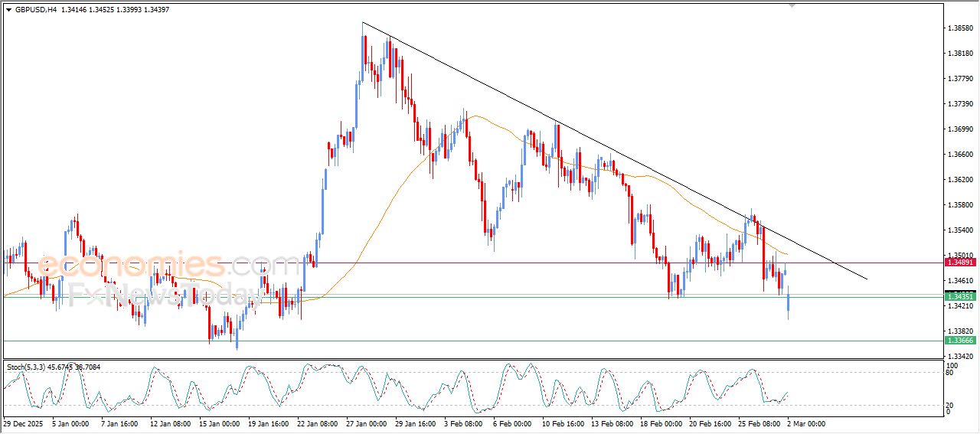Click the 1.35410 value on the price axis

pyautogui.click(x=960, y=230)
